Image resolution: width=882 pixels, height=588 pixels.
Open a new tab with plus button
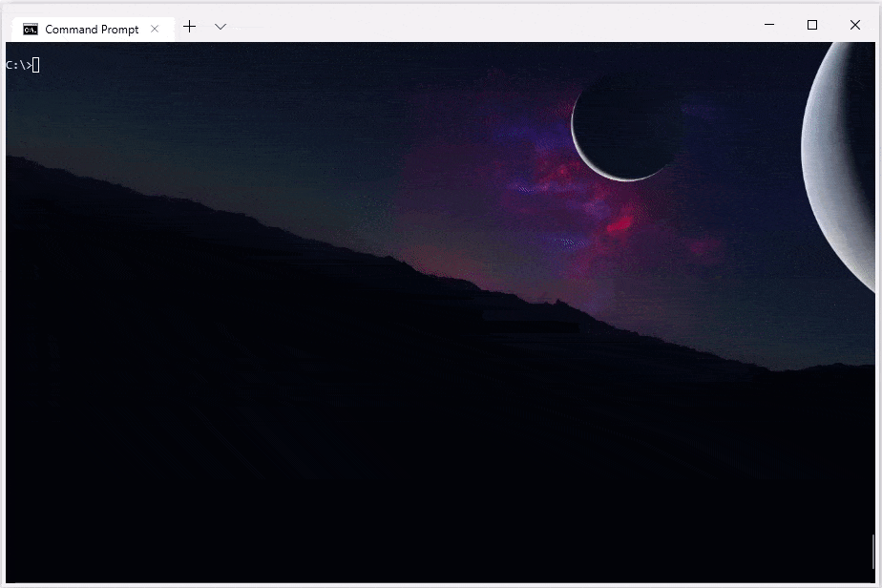coord(190,27)
